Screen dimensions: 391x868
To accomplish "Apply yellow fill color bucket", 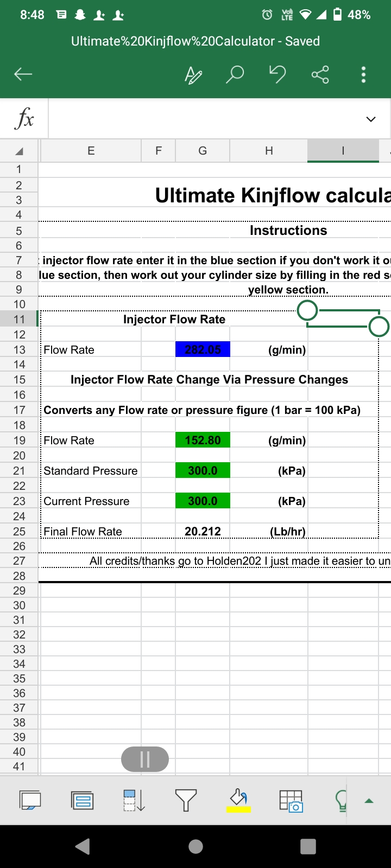I will pyautogui.click(x=238, y=801).
